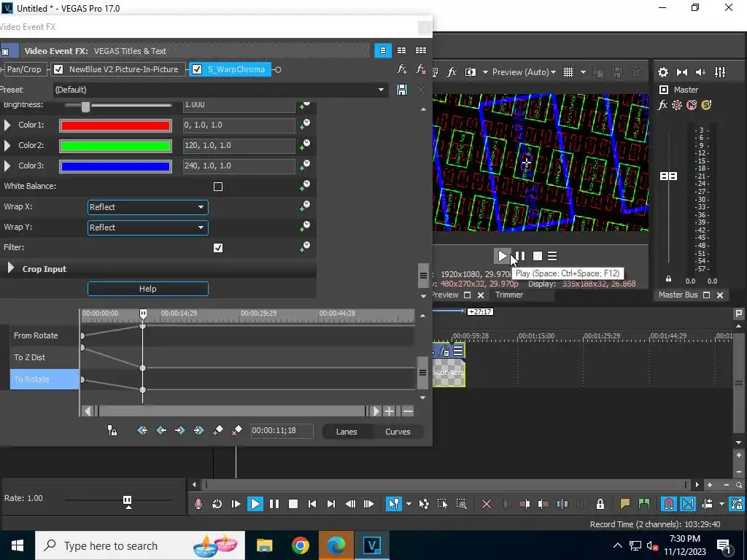Click the Overlays grid icon in preview

[x=568, y=72]
